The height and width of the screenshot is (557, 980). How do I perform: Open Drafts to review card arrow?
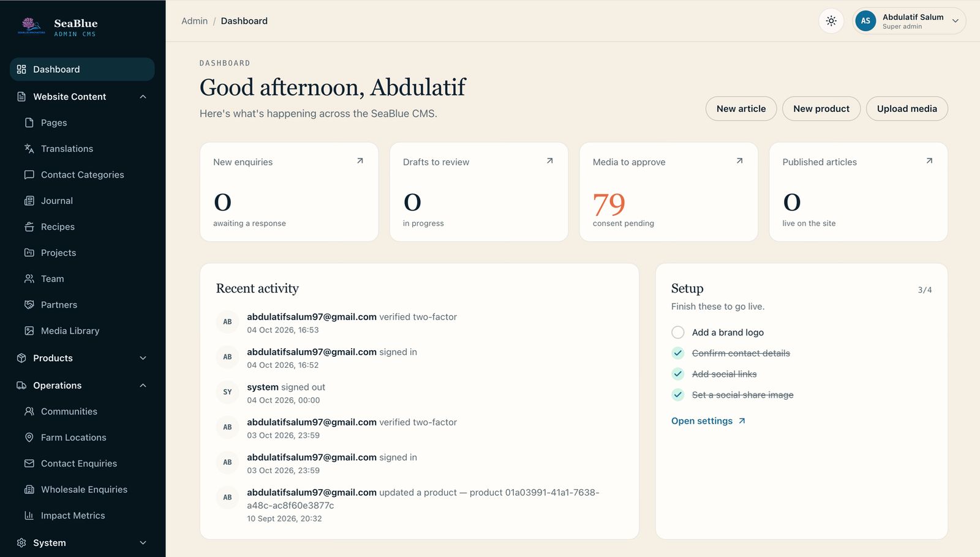(550, 161)
